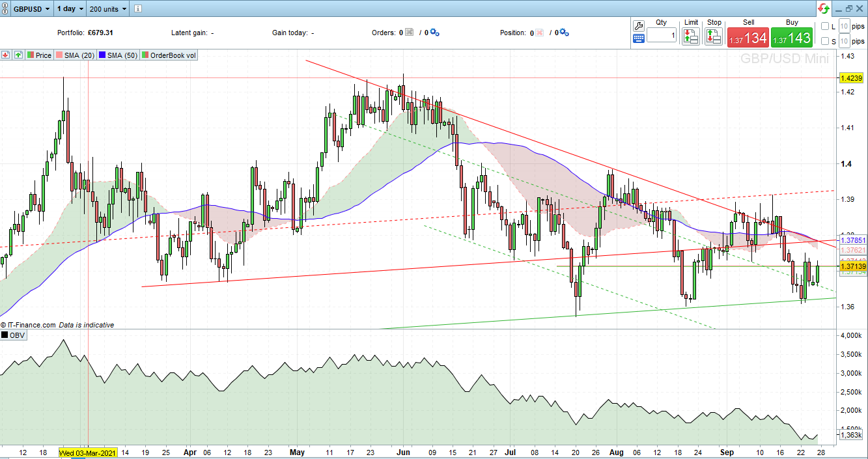The width and height of the screenshot is (868, 459).
Task: Click the red down-arrow icon beside Price
Action: 6,55
